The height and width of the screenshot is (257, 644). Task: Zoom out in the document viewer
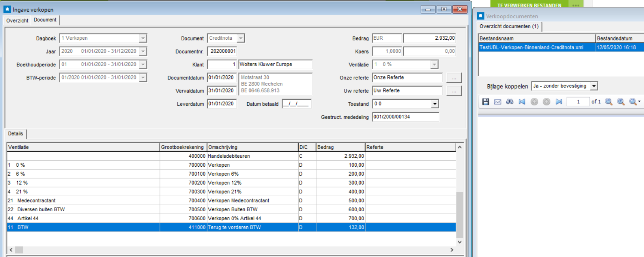608,102
